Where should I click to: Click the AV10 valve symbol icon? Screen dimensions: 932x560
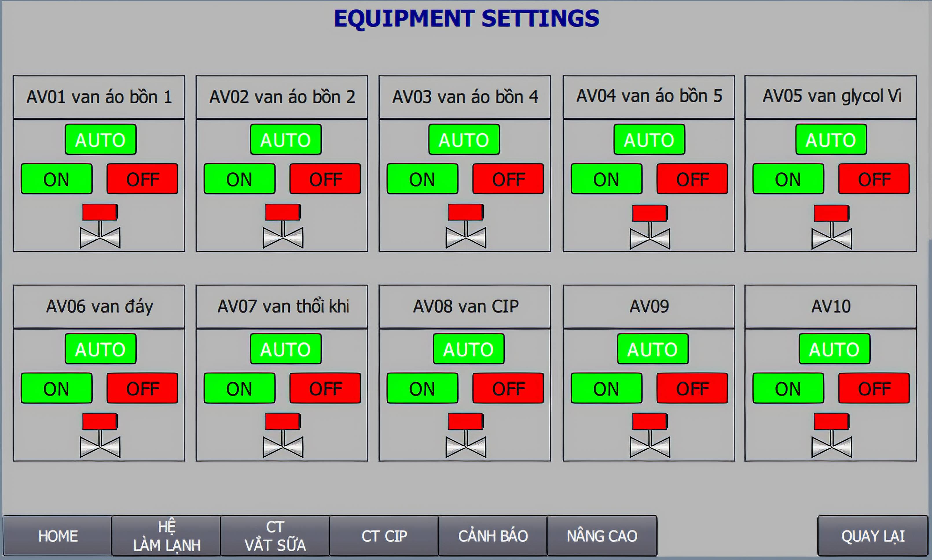click(832, 435)
